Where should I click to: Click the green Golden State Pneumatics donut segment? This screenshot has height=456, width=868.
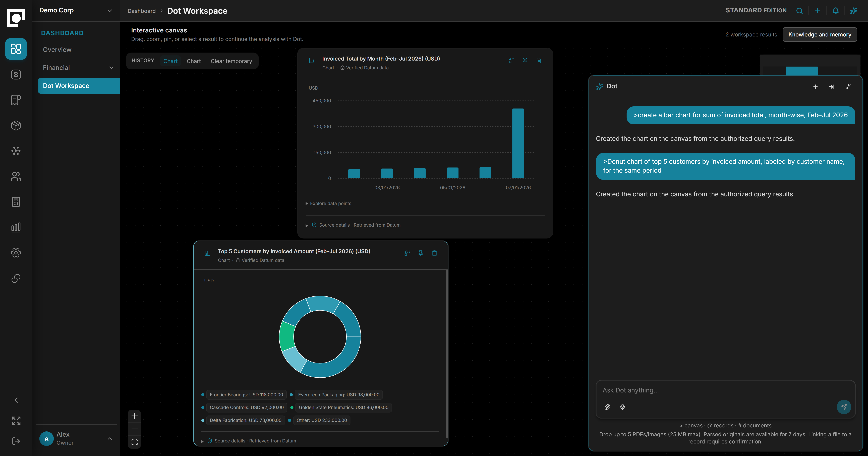287,336
